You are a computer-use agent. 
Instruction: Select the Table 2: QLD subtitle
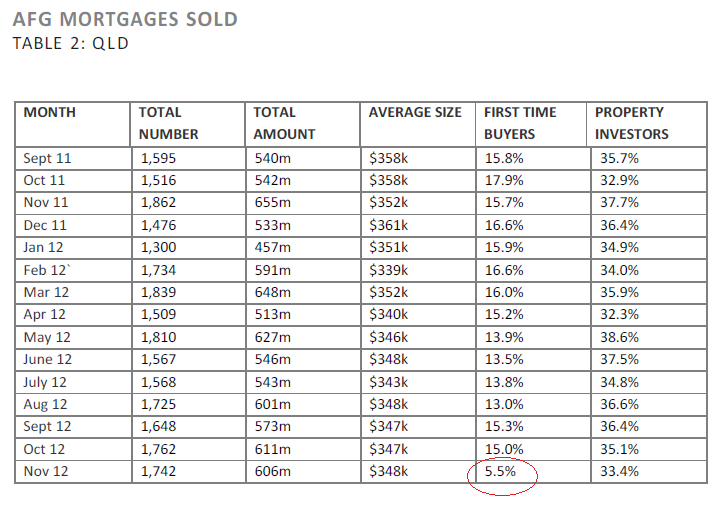70,43
